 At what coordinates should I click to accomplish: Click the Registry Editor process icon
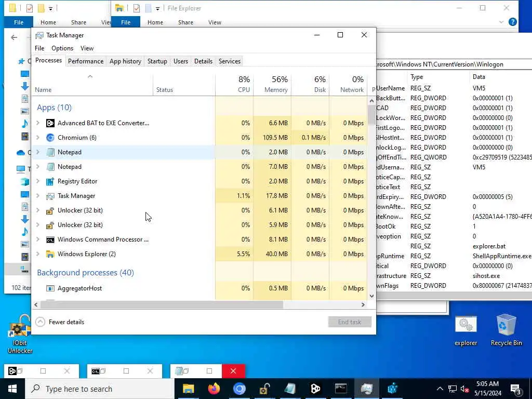click(x=50, y=181)
